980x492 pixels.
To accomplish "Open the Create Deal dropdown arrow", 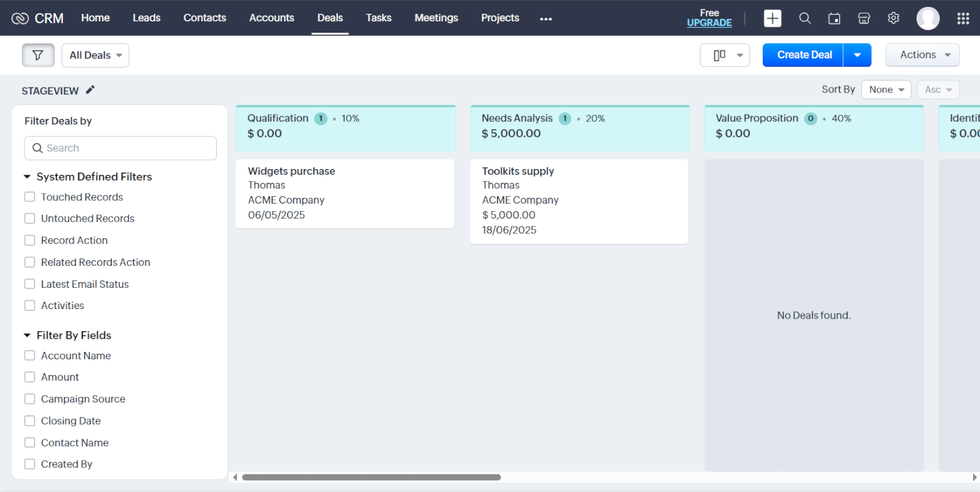I will 857,55.
